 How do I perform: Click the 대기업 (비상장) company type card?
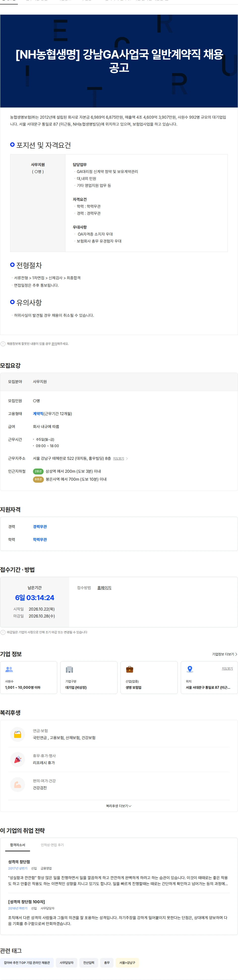click(89, 677)
